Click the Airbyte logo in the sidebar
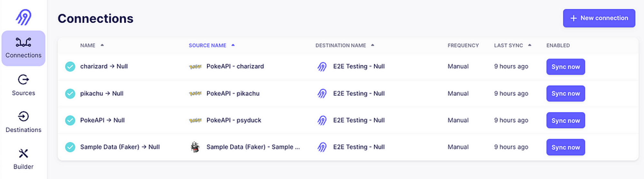 [x=24, y=17]
